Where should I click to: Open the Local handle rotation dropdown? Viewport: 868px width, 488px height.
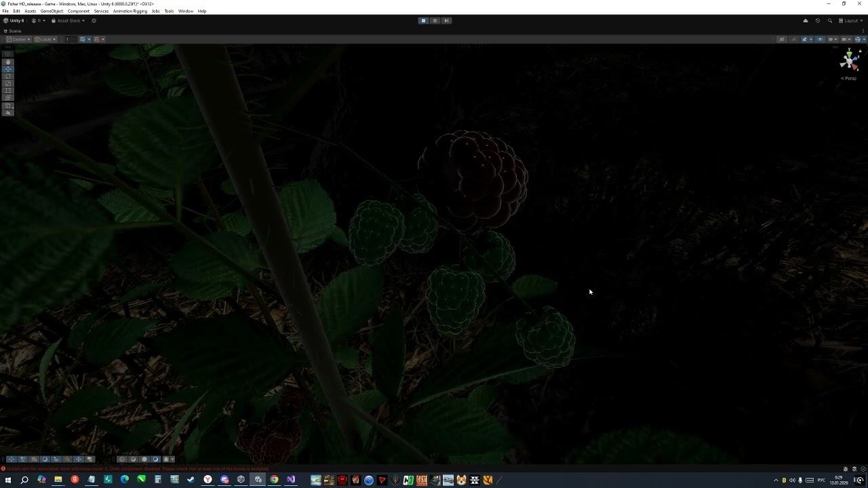point(45,39)
